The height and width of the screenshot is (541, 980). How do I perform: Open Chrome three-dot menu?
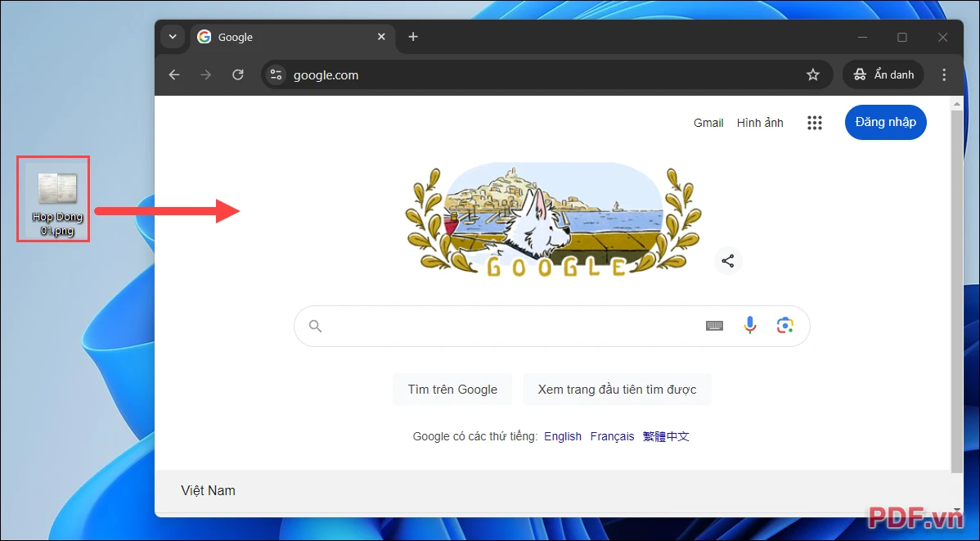(x=944, y=75)
